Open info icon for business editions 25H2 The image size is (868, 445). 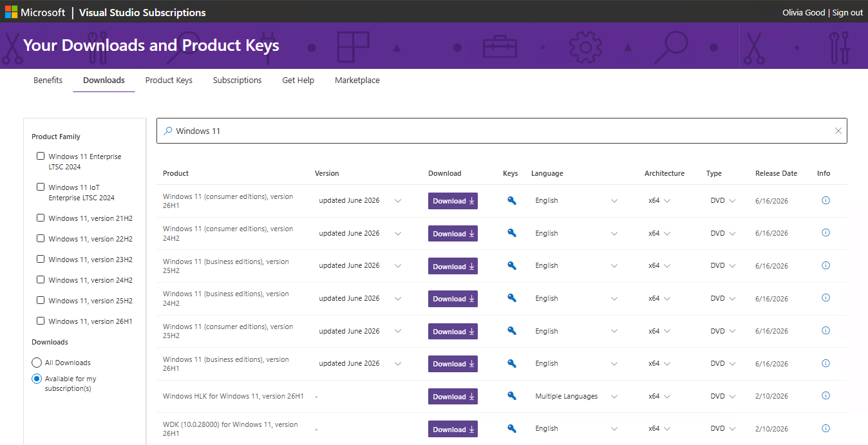[826, 265]
